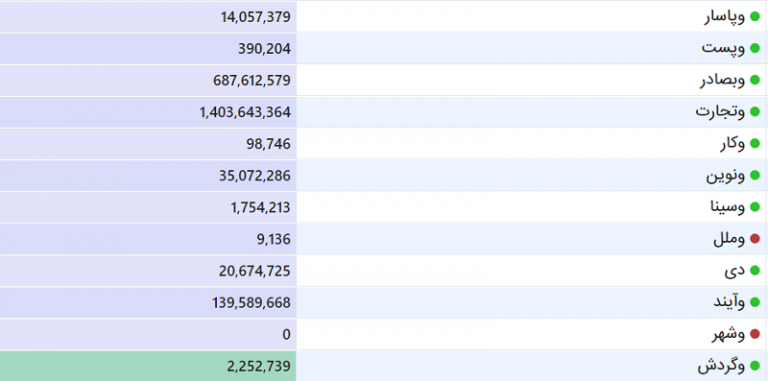Image resolution: width=768 pixels, height=381 pixels.
Task: Select the symbol name وپاسار
Action: [725, 17]
